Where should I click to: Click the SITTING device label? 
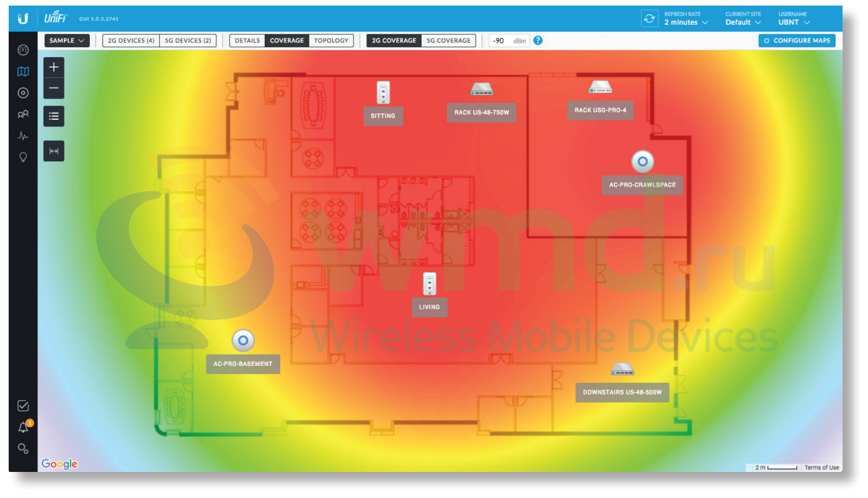(383, 116)
